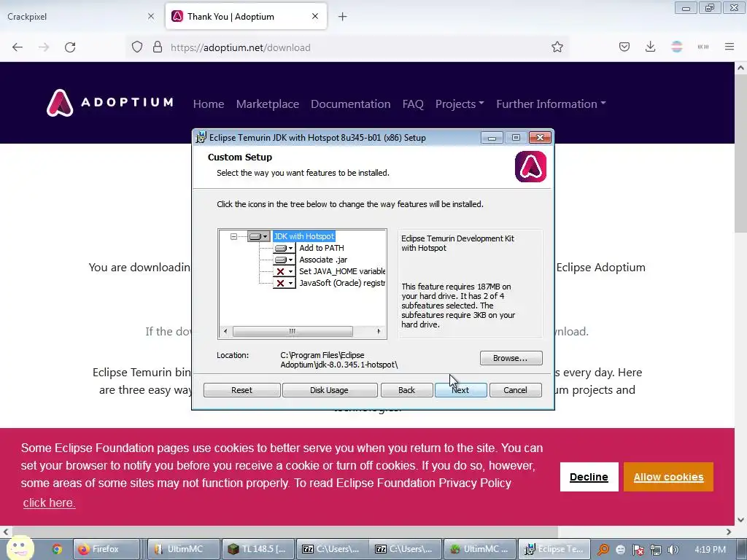Expand the Further Information dropdown menu
This screenshot has width=747, height=560.
pyautogui.click(x=551, y=104)
